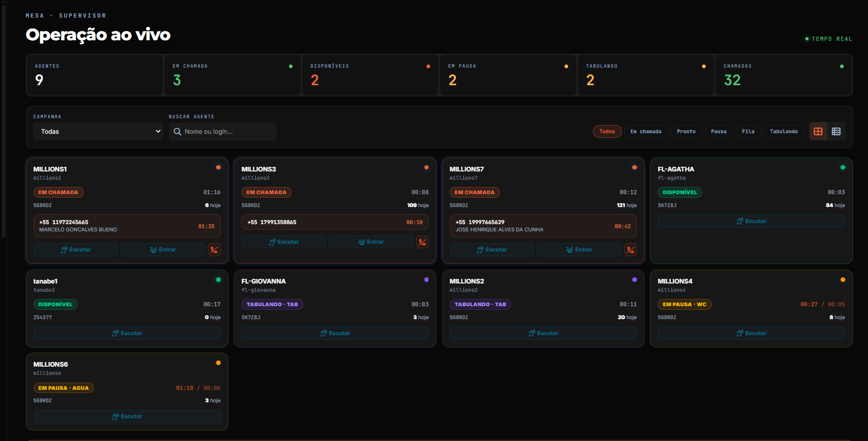Viewport: 868px width, 441px height.
Task: Select phone number +55 17991358865
Action: (272, 222)
